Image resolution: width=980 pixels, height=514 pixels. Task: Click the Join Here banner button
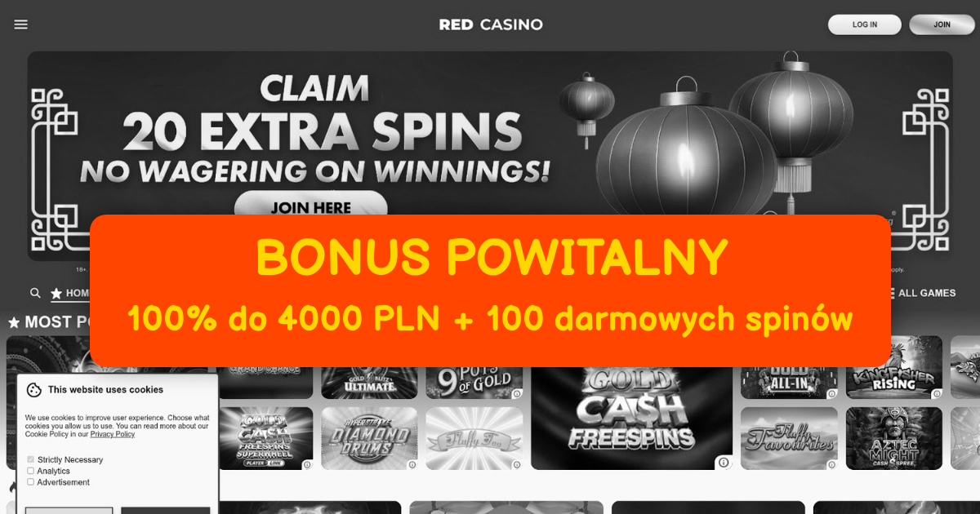[311, 206]
